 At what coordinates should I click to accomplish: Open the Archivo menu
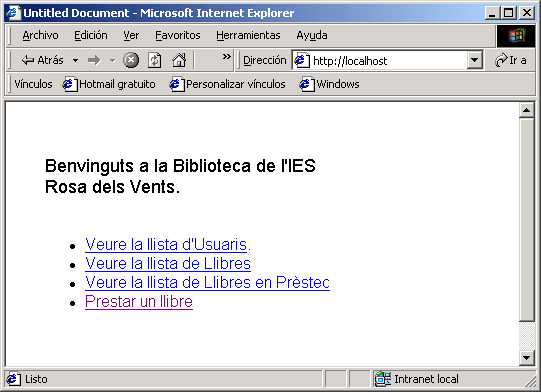40,35
